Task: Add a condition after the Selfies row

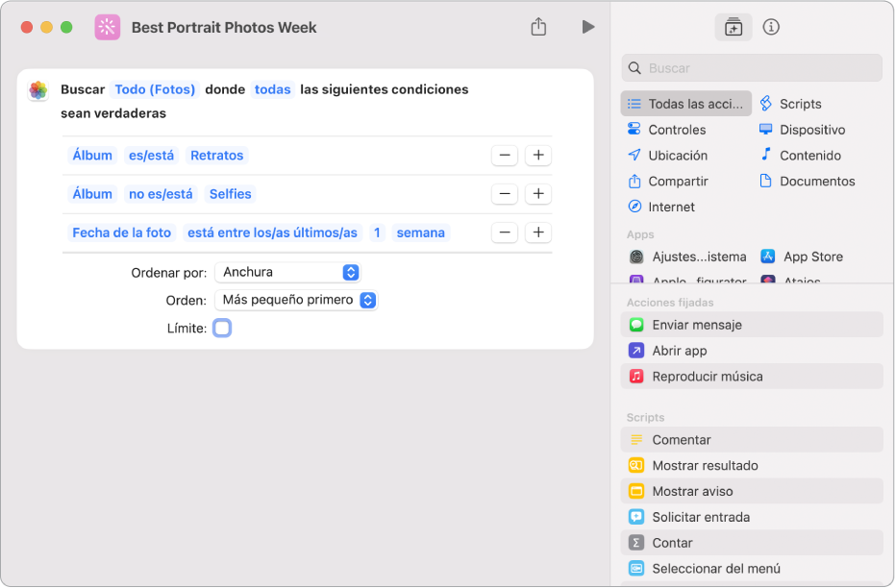Action: coord(538,194)
